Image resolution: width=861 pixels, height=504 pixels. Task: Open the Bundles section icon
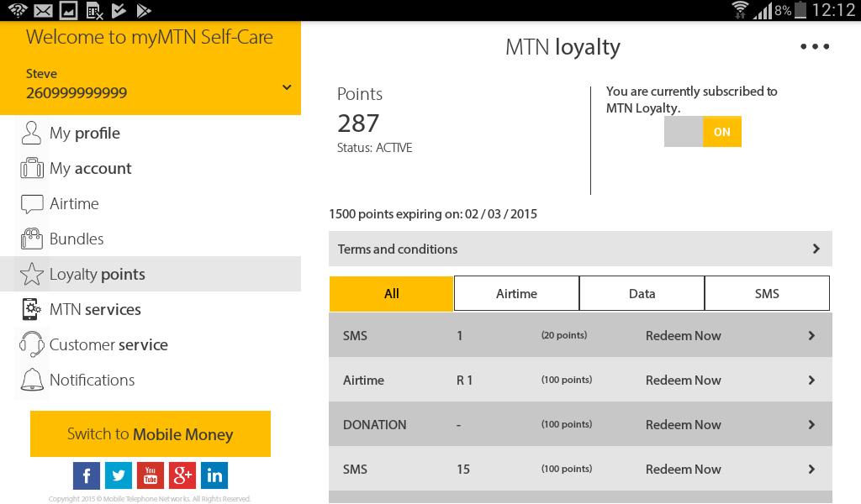tap(32, 239)
